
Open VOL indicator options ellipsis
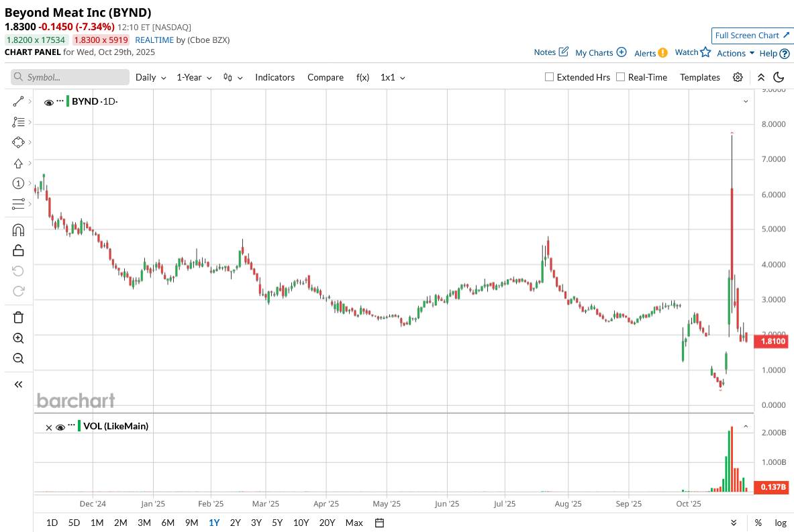point(71,424)
